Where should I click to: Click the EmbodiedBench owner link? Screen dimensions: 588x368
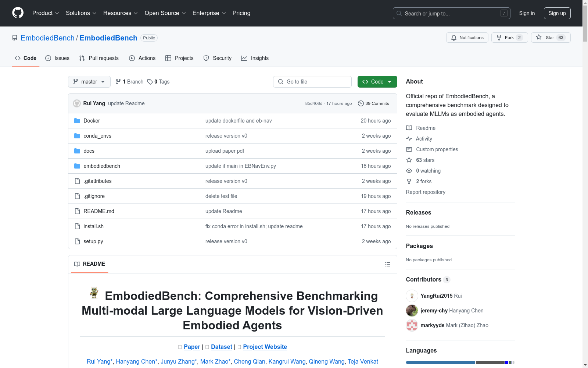point(47,38)
